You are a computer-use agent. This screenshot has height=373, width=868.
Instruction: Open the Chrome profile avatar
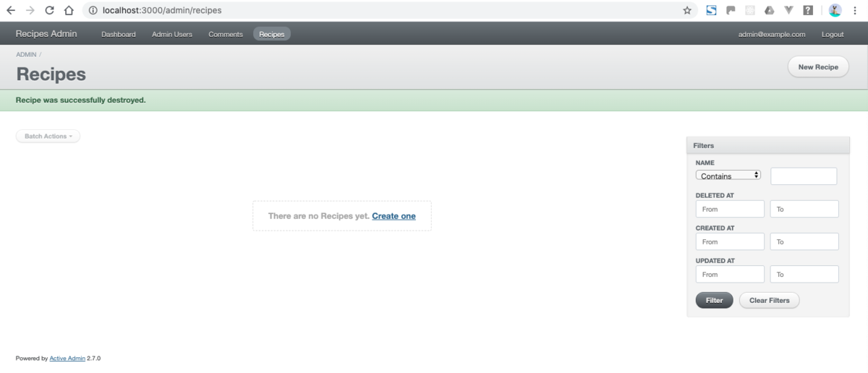(835, 11)
